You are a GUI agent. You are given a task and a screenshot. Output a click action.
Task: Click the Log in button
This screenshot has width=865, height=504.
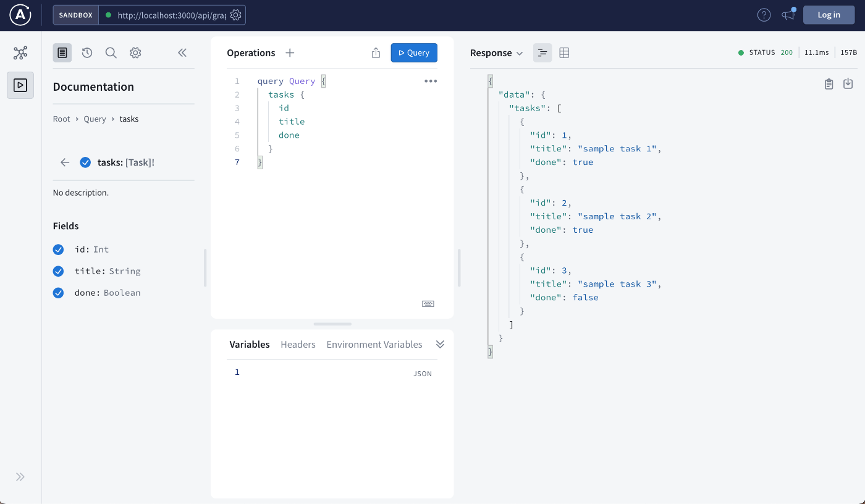pos(829,15)
